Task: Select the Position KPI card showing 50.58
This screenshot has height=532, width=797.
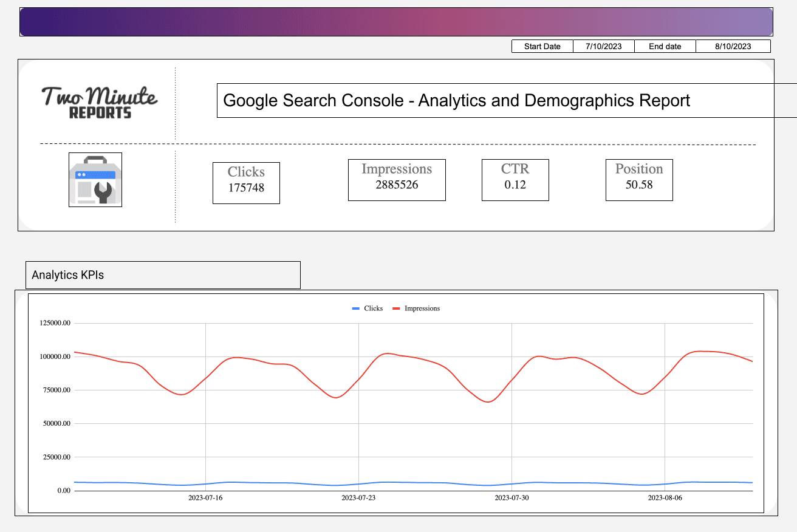Action: [639, 179]
